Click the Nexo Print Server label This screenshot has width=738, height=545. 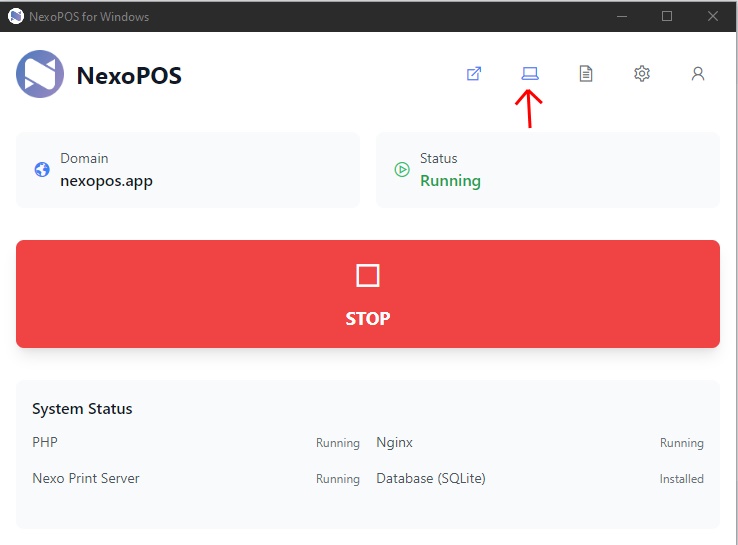86,478
